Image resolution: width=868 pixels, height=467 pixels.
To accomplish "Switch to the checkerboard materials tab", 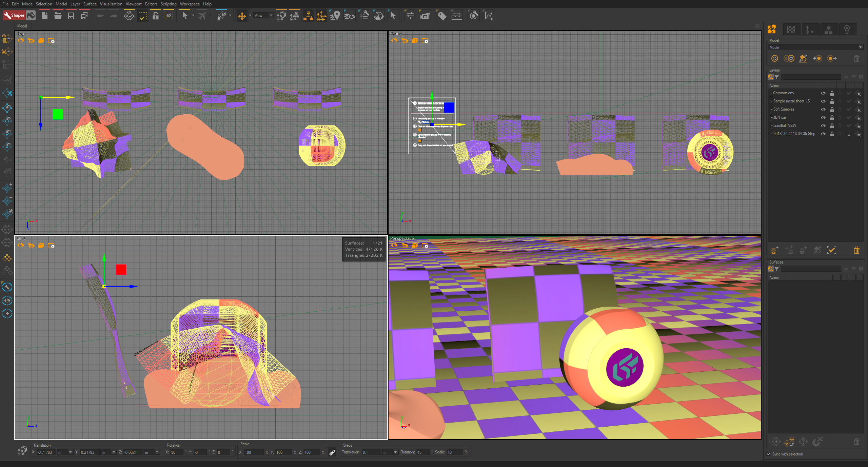I will [x=791, y=30].
